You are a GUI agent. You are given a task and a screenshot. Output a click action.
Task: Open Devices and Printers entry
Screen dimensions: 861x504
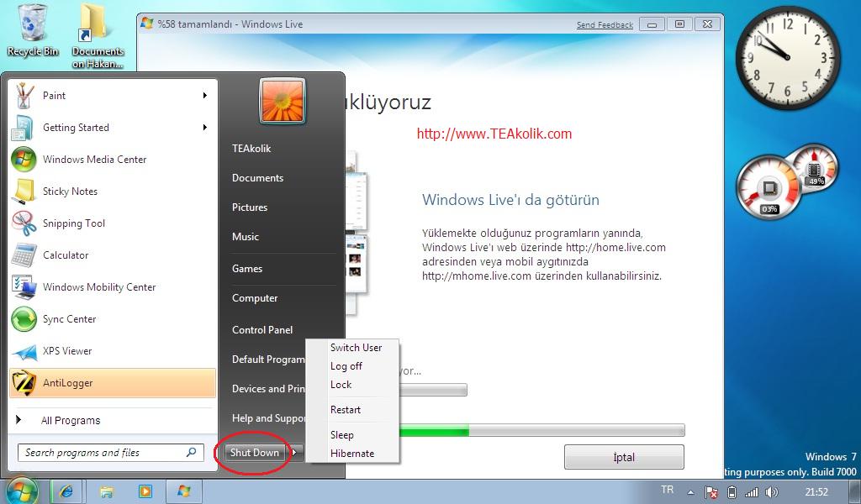[268, 389]
